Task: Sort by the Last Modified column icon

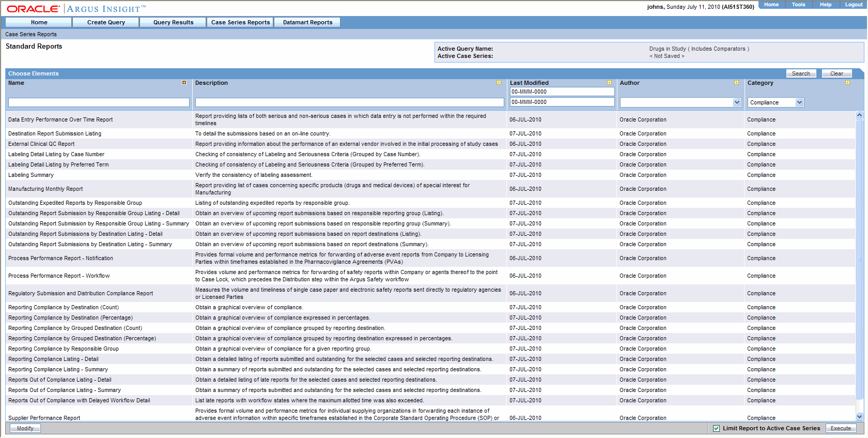Action: coord(609,83)
